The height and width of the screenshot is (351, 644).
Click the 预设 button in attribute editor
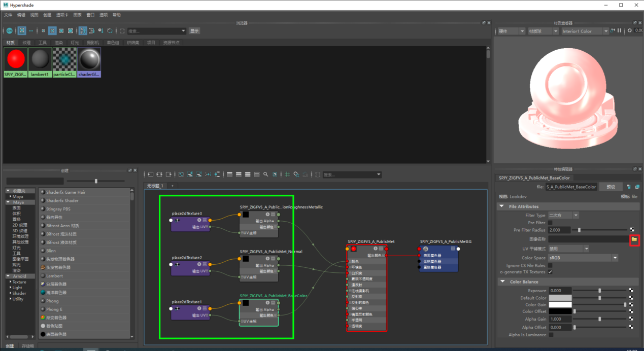(611, 187)
